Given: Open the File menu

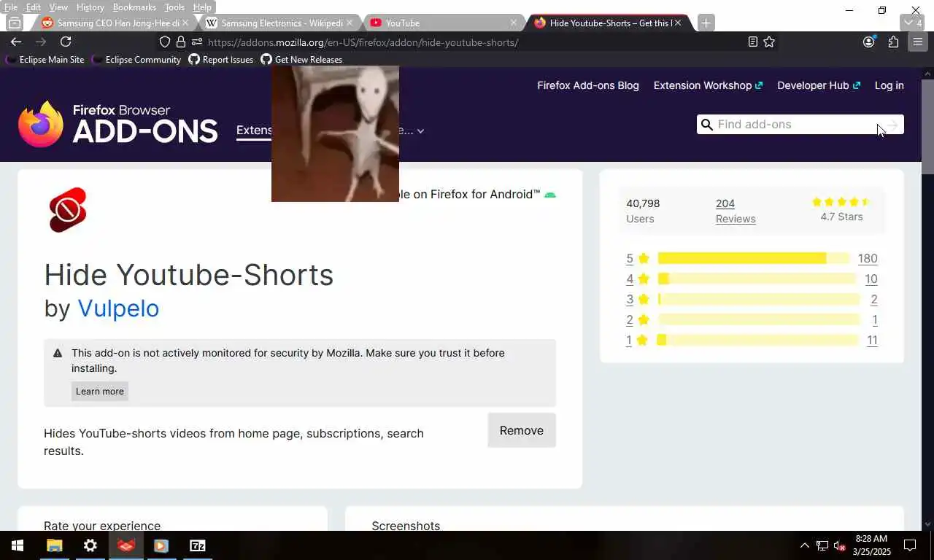Looking at the screenshot, I should (11, 7).
